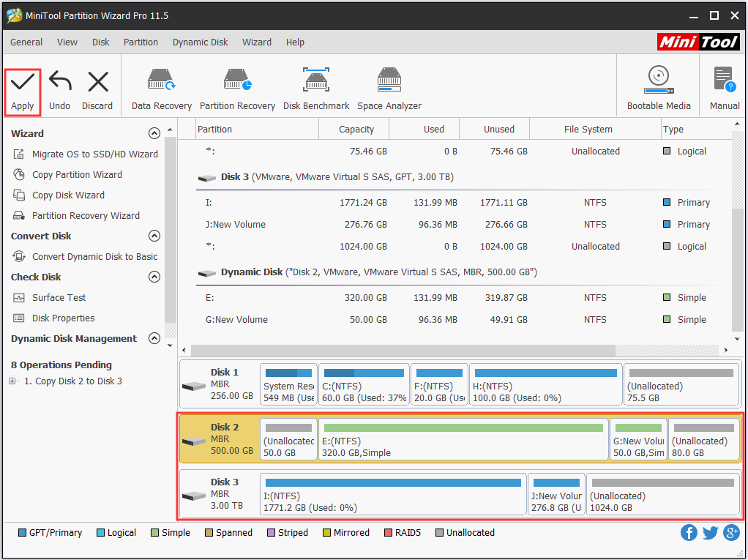Undo the last operation
The width and height of the screenshot is (748, 560).
click(59, 92)
